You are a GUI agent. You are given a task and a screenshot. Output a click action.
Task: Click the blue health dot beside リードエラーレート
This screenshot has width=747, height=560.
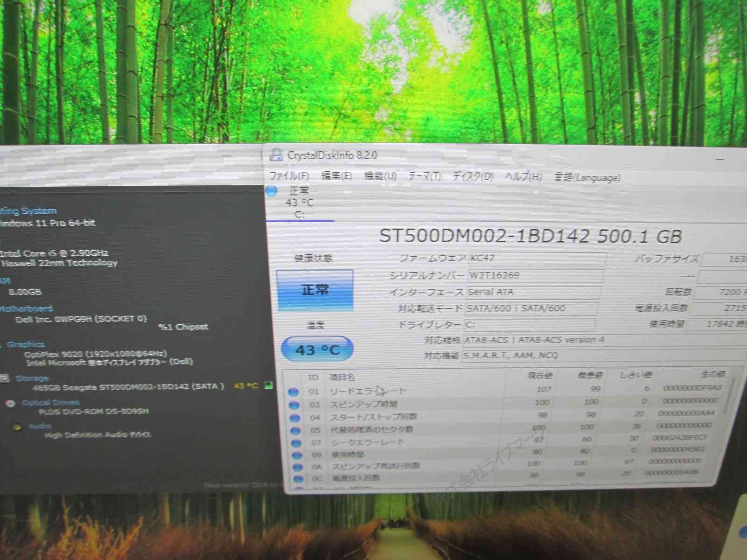(294, 392)
